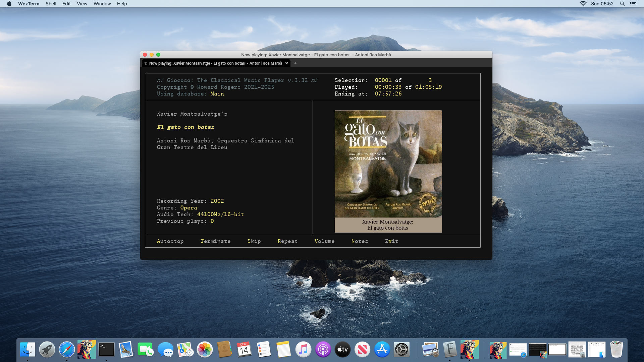Image resolution: width=644 pixels, height=362 pixels.
Task: Toggle Autostop in the Giocoso player
Action: [x=170, y=241]
